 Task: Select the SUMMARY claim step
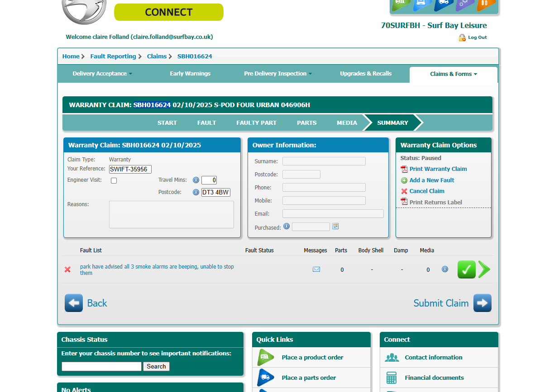click(393, 123)
